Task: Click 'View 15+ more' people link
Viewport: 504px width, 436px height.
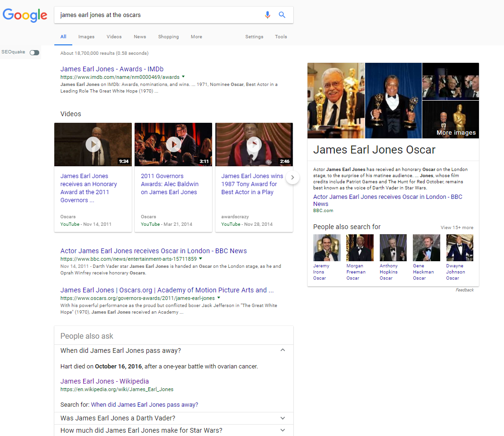Action: pos(457,227)
